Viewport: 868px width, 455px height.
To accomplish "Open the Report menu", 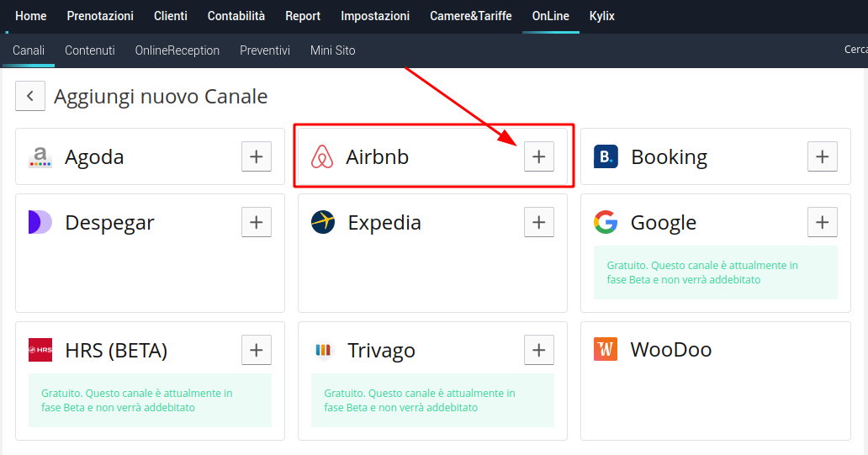I will pos(303,16).
